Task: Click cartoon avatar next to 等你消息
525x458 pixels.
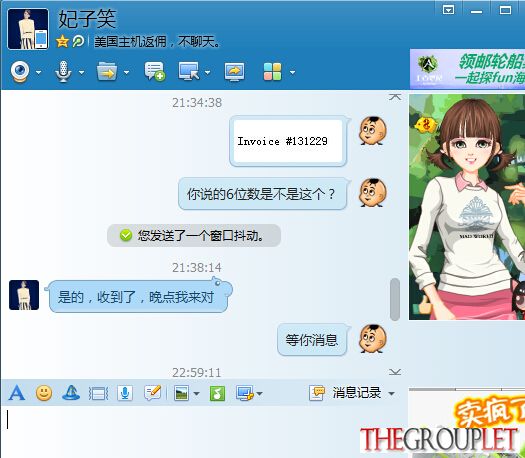Action: click(x=373, y=339)
